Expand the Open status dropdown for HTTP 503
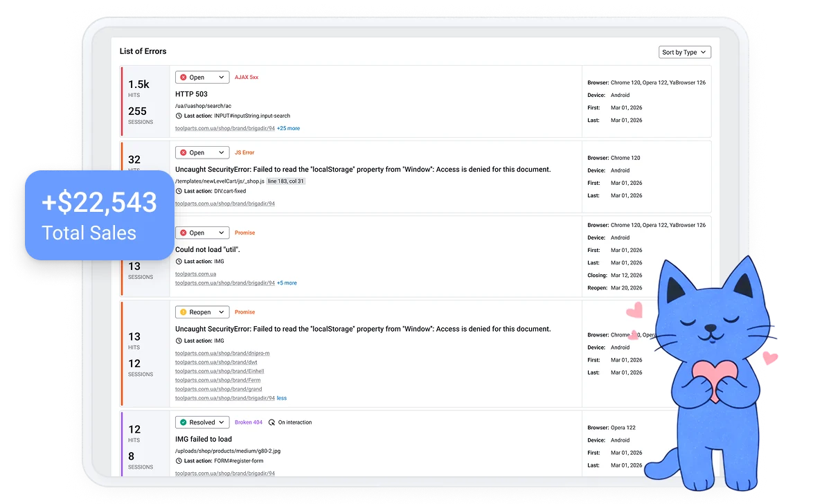The height and width of the screenshot is (504, 831). click(x=202, y=78)
